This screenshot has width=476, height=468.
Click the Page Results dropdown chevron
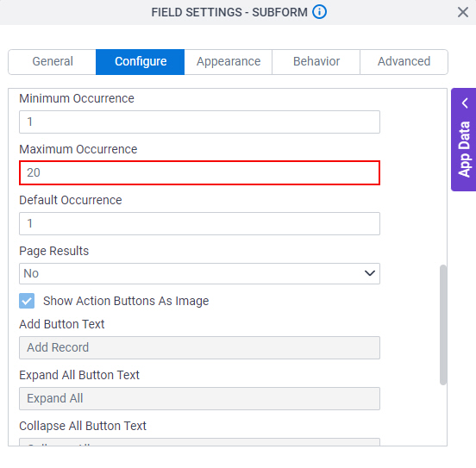pos(369,273)
